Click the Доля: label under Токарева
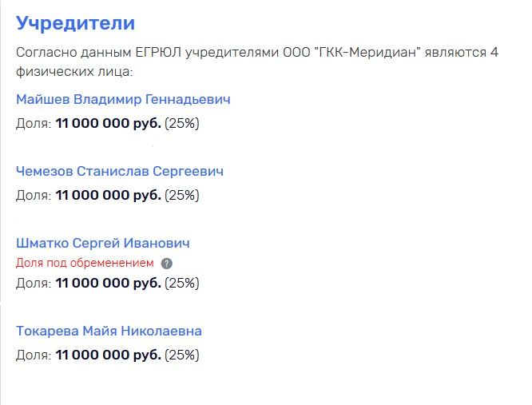This screenshot has height=405, width=532. (x=34, y=355)
